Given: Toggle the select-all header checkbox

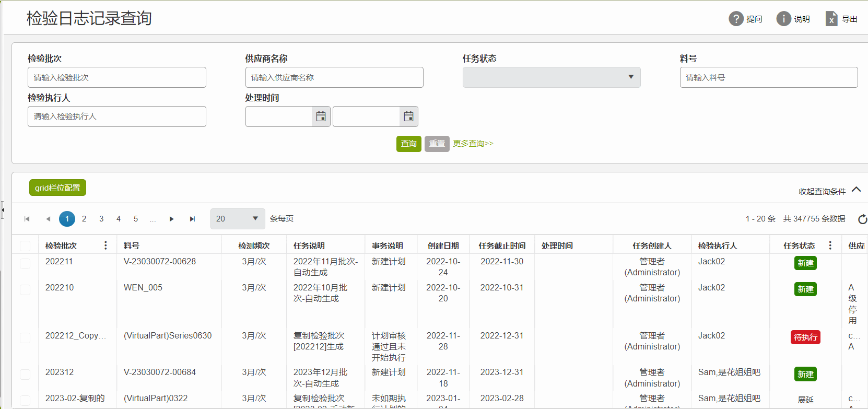Looking at the screenshot, I should pos(25,246).
